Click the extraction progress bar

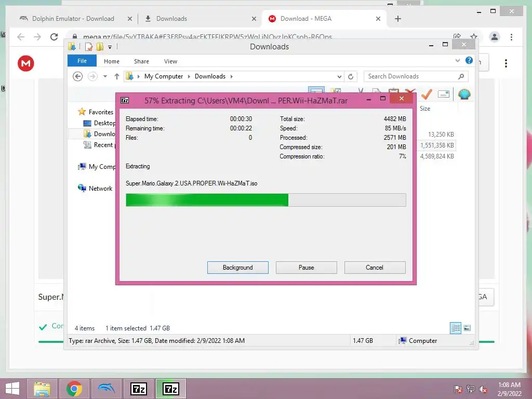pos(265,200)
